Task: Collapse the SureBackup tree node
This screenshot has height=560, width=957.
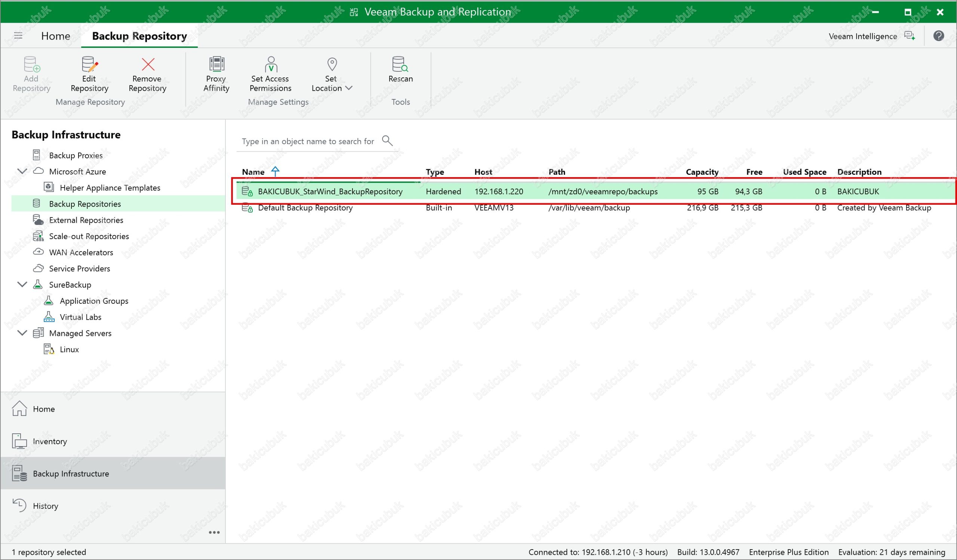Action: click(x=22, y=284)
